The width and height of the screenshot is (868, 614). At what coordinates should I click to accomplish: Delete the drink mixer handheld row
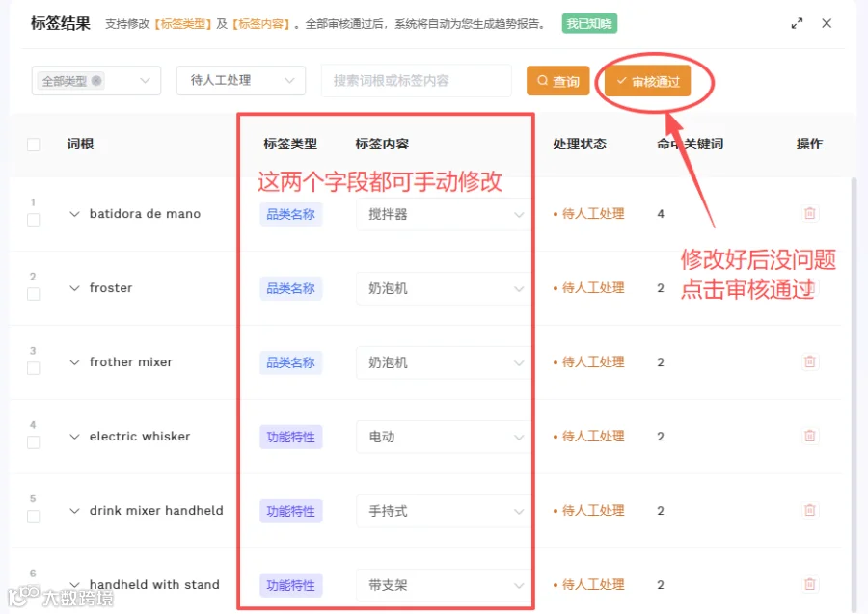[809, 510]
